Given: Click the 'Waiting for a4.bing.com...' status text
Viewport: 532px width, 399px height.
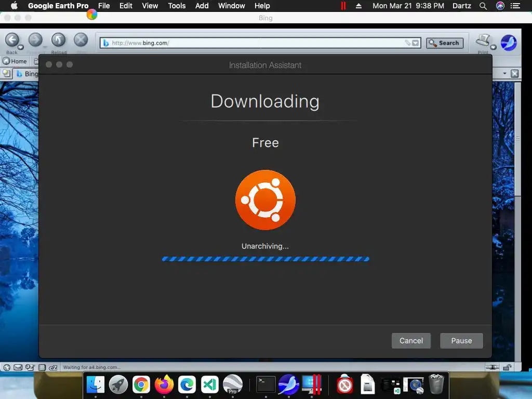Looking at the screenshot, I should (x=91, y=367).
